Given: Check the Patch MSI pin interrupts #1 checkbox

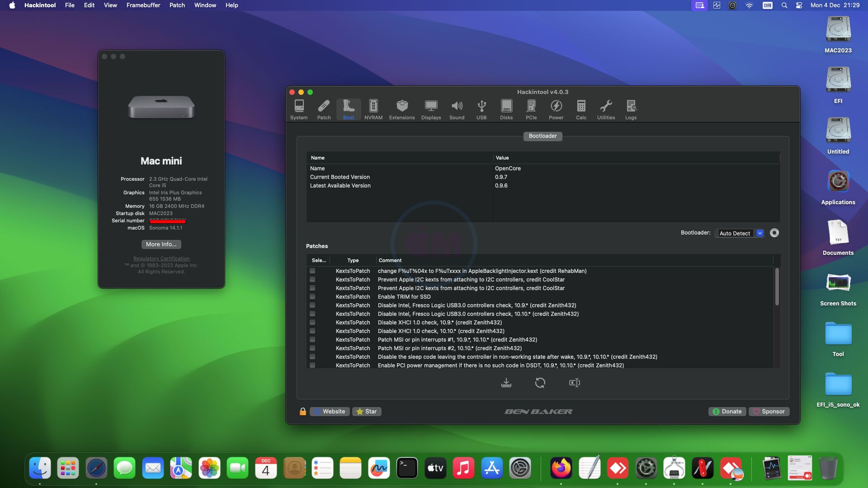Looking at the screenshot, I should [312, 340].
